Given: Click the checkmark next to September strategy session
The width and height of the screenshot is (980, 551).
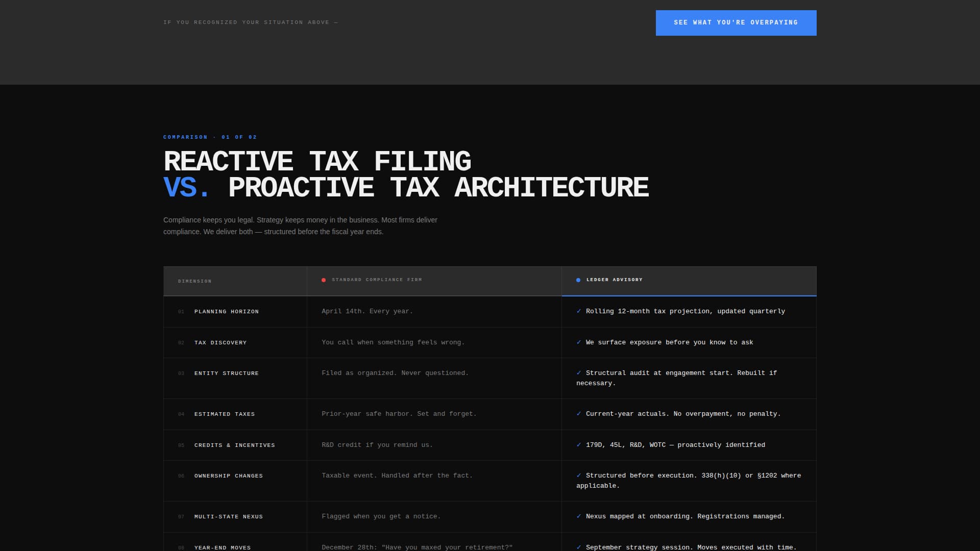Looking at the screenshot, I should (579, 547).
